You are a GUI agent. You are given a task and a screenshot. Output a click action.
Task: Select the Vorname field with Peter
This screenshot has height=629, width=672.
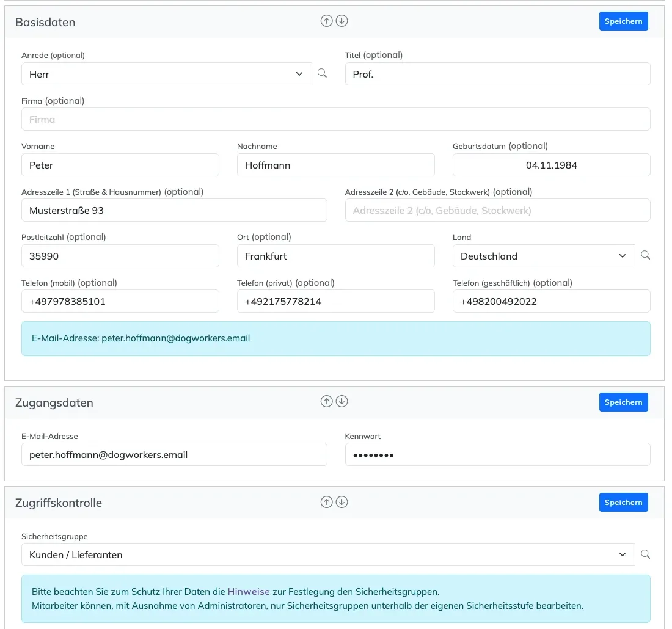coord(120,165)
